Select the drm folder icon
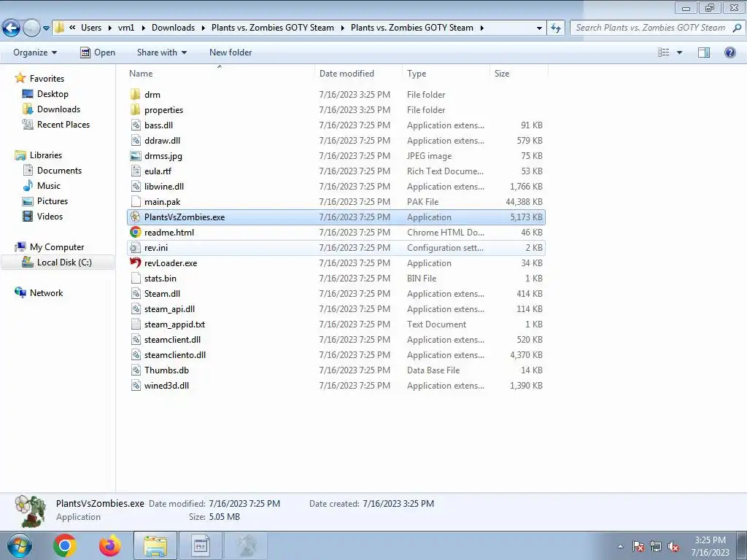Image resolution: width=747 pixels, height=560 pixels. [135, 94]
